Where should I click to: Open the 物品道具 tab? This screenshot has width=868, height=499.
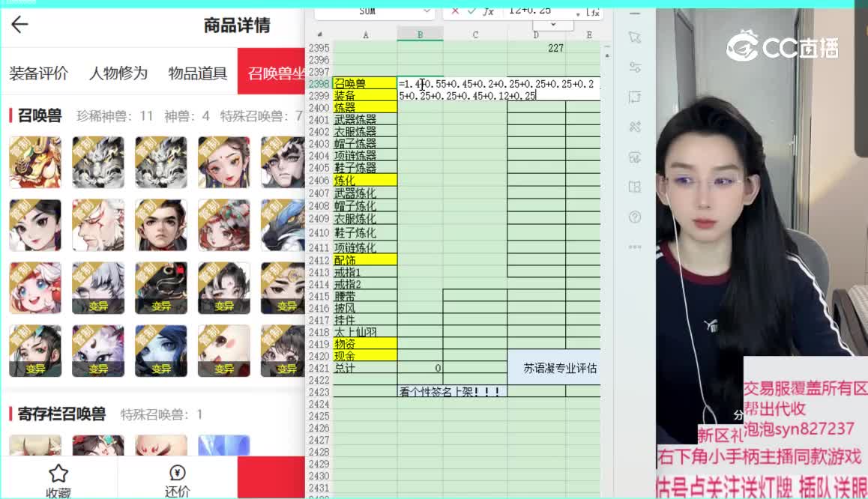pyautogui.click(x=198, y=73)
